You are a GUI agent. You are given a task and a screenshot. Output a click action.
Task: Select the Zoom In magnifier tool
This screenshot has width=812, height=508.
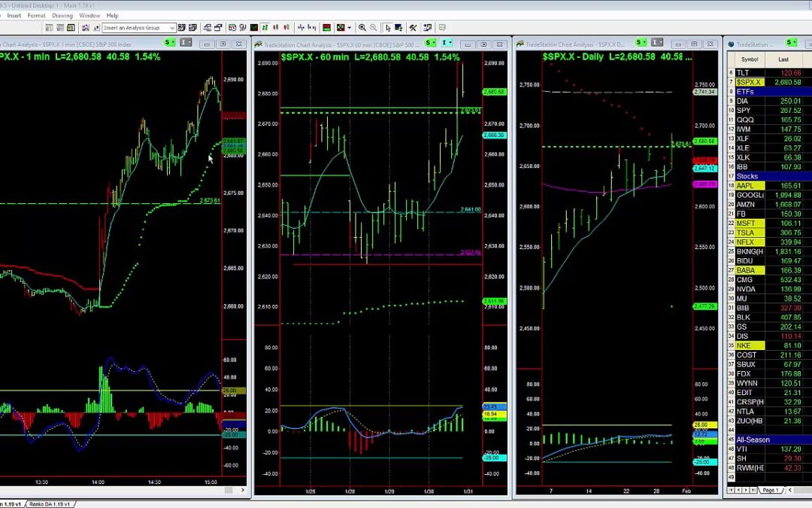click(362, 28)
